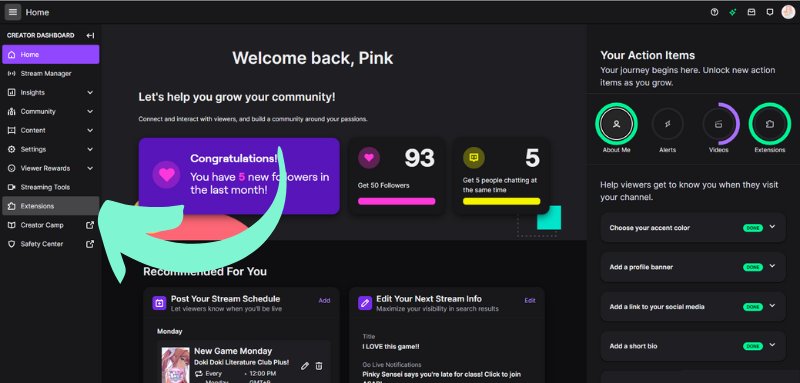Click the pencil icon for Next Stream Info

365,303
